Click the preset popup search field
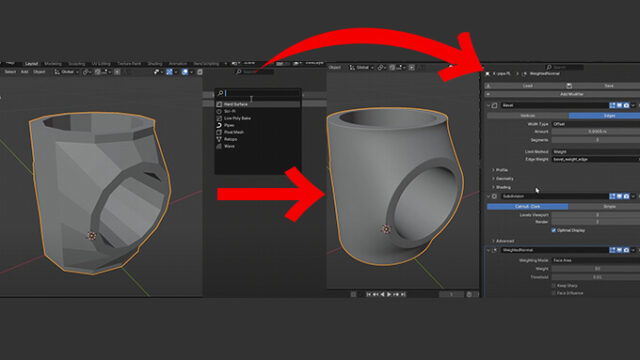The image size is (640, 360). (258, 93)
